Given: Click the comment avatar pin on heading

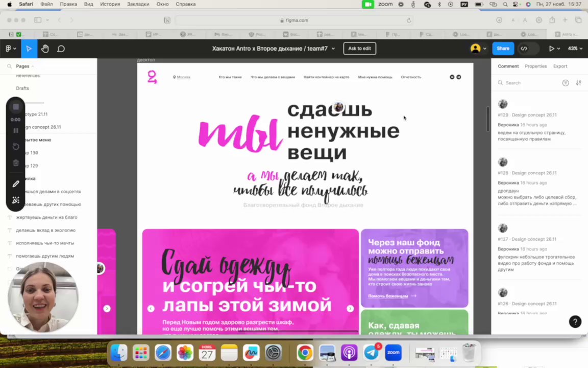Looking at the screenshot, I should 338,107.
